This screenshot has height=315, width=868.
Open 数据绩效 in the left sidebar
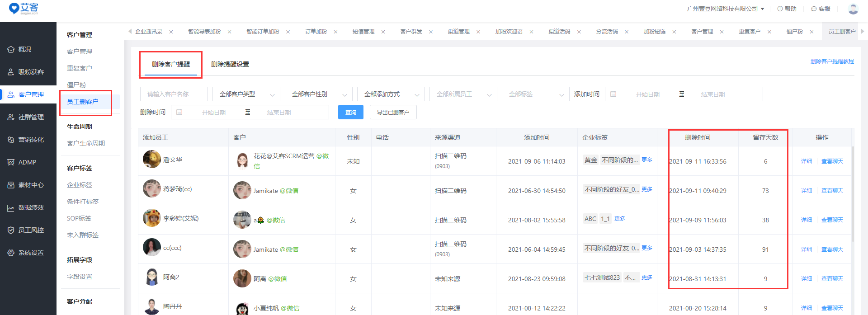[31, 207]
